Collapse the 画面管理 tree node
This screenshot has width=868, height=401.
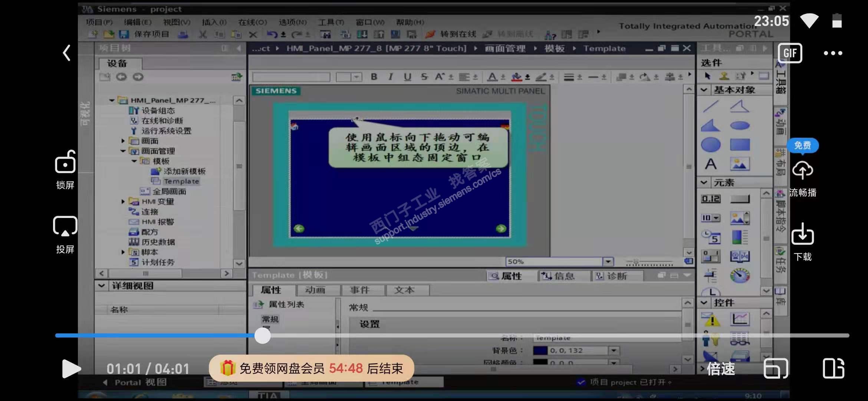coord(123,151)
